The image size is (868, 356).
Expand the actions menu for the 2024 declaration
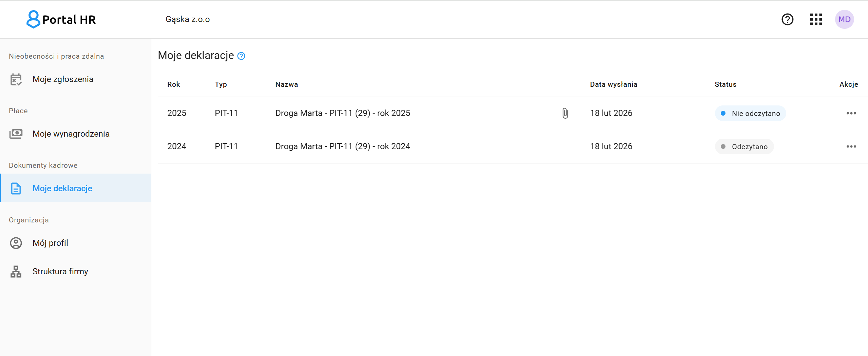[851, 146]
